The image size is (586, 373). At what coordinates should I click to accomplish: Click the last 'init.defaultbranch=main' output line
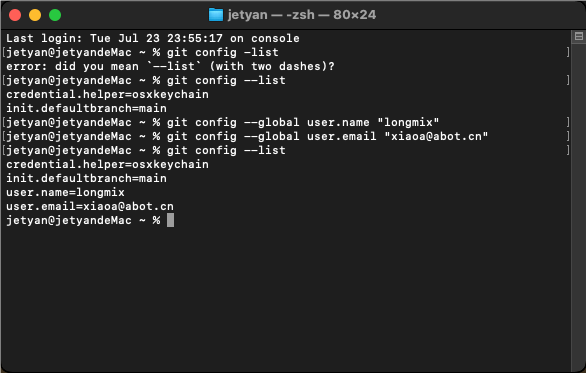(x=86, y=178)
